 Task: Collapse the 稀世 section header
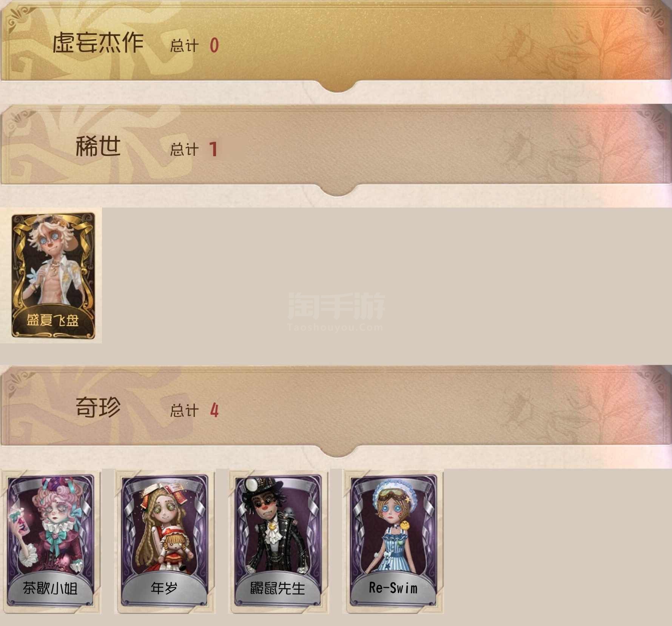[x=336, y=150]
